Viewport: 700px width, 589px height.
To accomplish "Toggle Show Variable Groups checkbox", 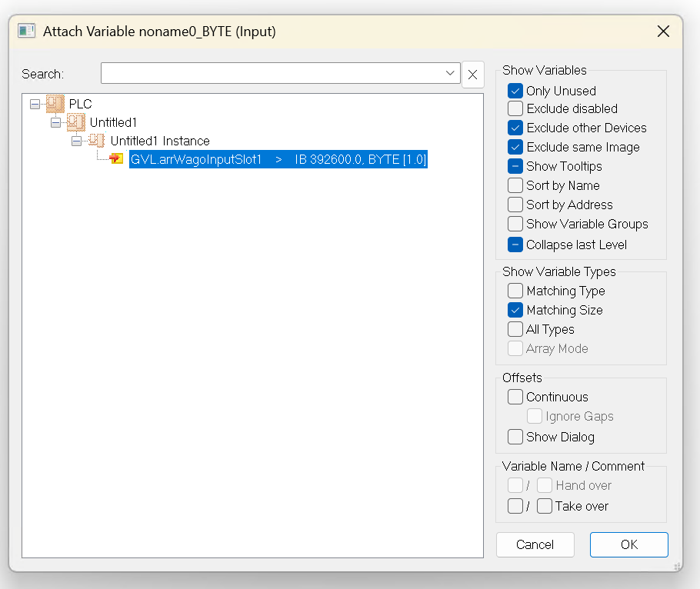I will click(x=515, y=224).
